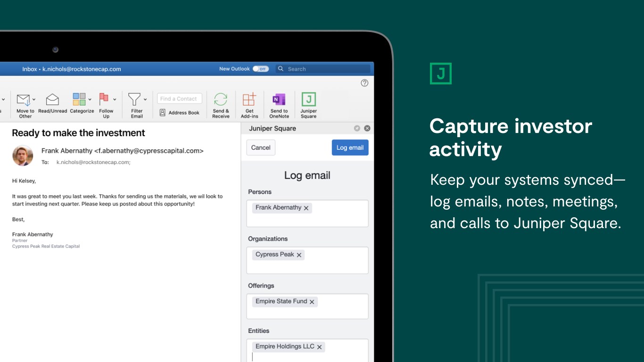Remove the Frank Abernathy person tag
Screen dimensions: 644x362
pyautogui.click(x=306, y=208)
